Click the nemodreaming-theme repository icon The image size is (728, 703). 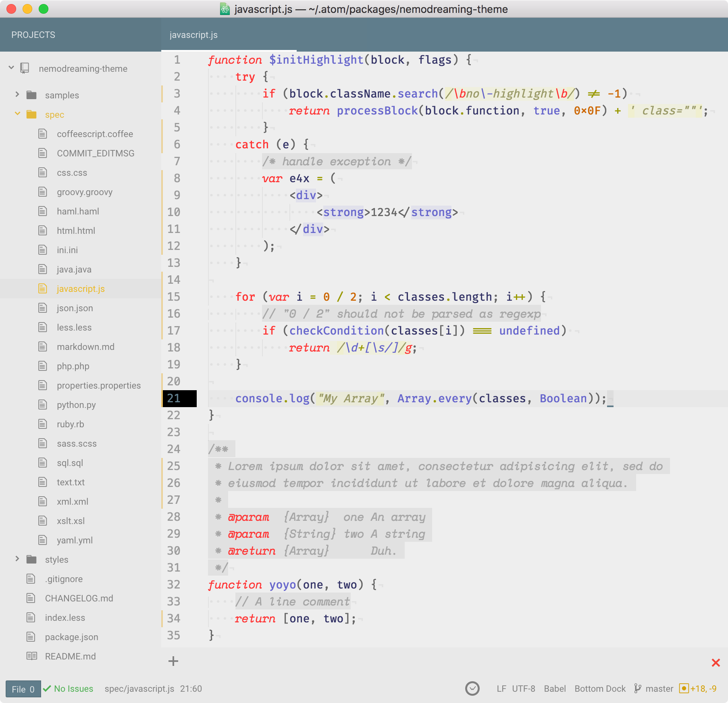click(x=25, y=68)
